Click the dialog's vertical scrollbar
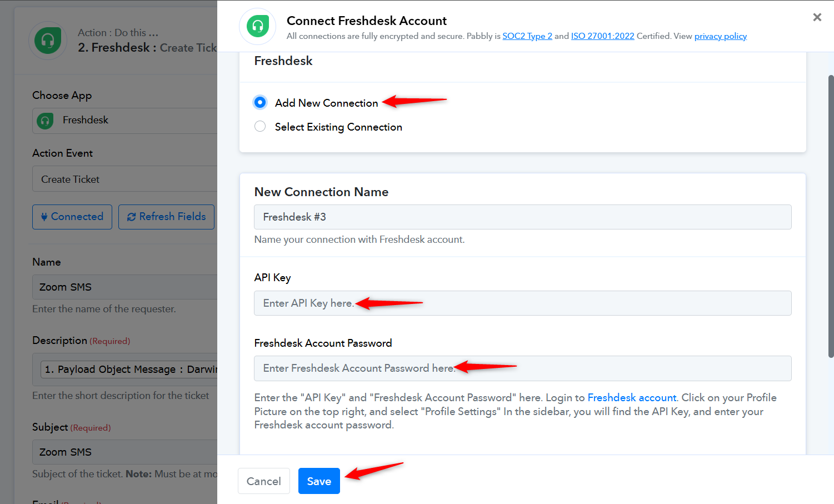 [x=831, y=217]
